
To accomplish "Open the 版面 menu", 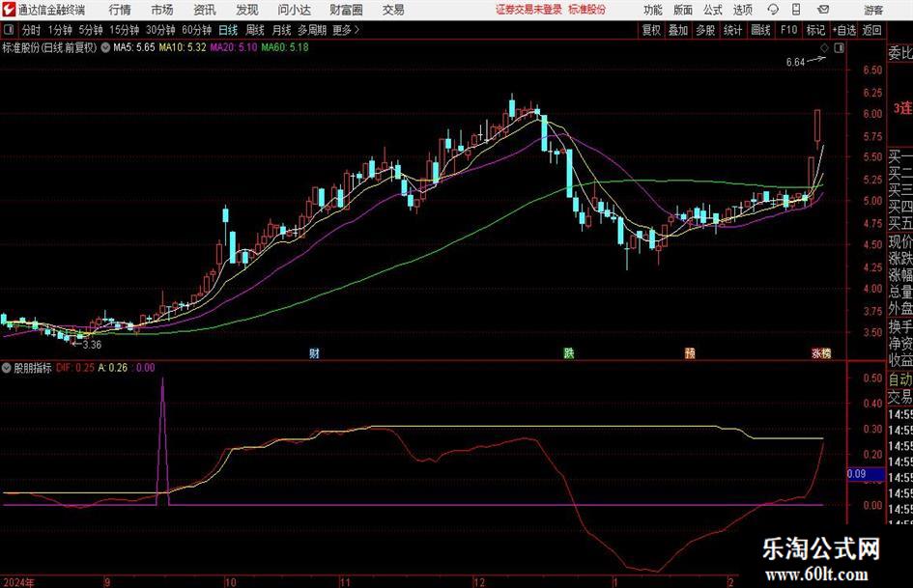I will tap(683, 10).
